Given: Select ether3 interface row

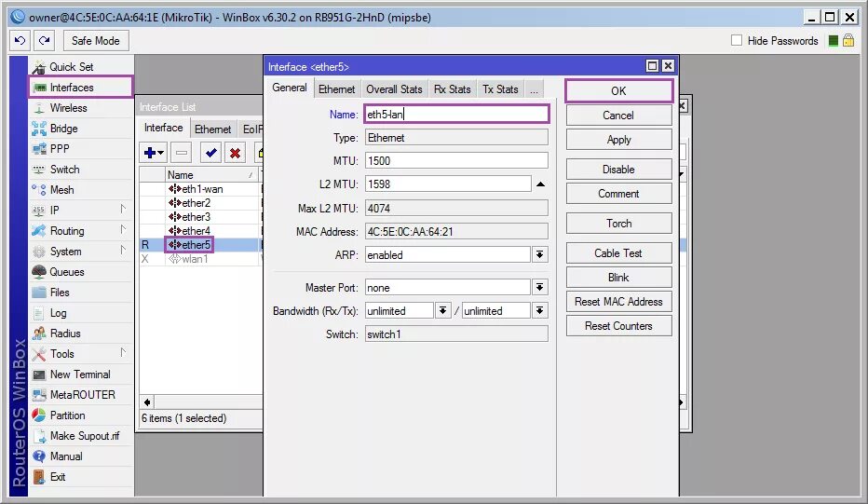Looking at the screenshot, I should (200, 216).
